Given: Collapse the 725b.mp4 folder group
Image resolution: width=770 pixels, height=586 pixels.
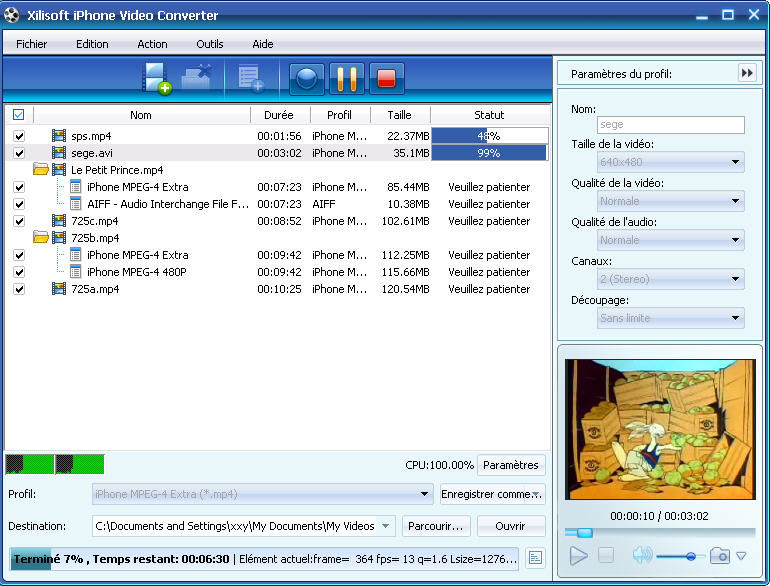Looking at the screenshot, I should [41, 238].
